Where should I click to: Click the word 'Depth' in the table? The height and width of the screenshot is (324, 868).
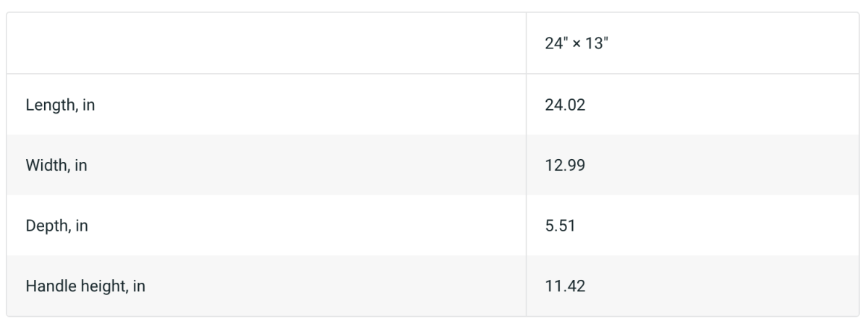[43, 226]
